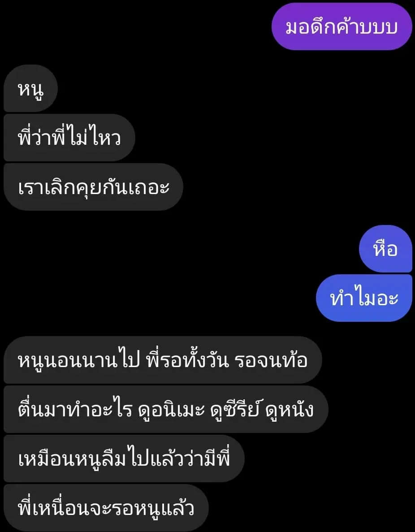415x532 pixels.
Task: Tap the sent reply bubble หือ
Action: coord(385,248)
